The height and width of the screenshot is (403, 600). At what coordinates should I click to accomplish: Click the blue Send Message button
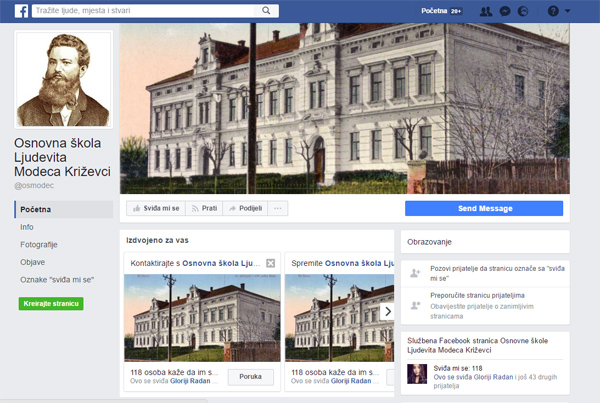[484, 208]
